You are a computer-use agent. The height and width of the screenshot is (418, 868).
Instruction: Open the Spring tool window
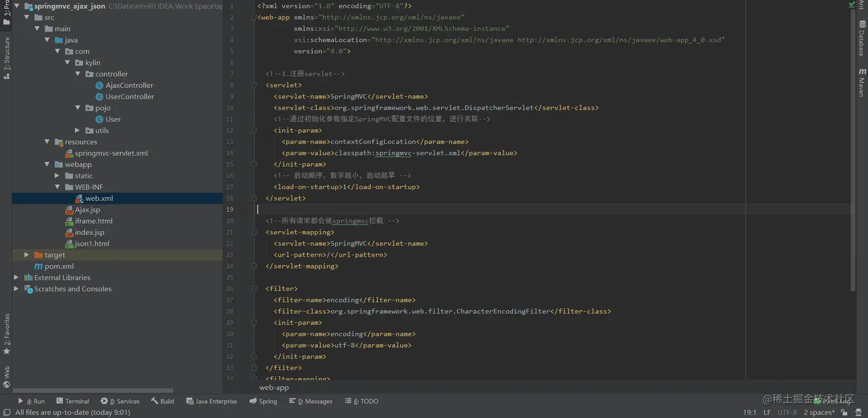pyautogui.click(x=263, y=401)
